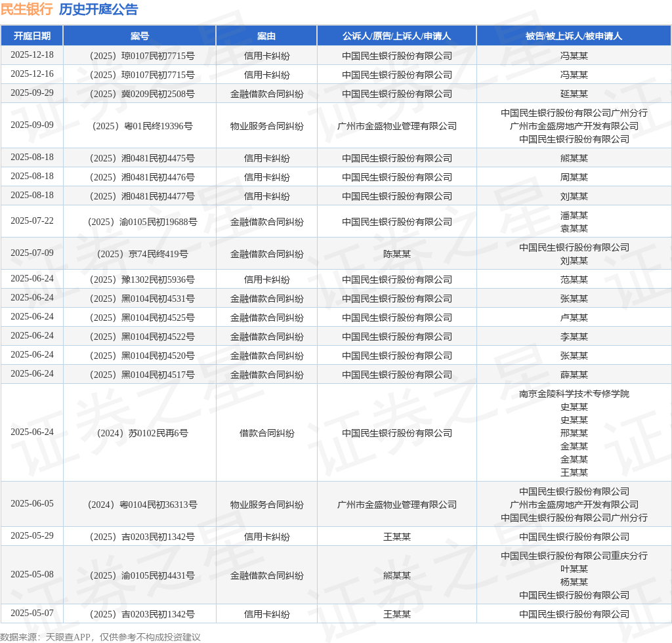The width and height of the screenshot is (672, 643).
Task: Click case number (2025)黑0104民初4531号
Action: point(142,299)
